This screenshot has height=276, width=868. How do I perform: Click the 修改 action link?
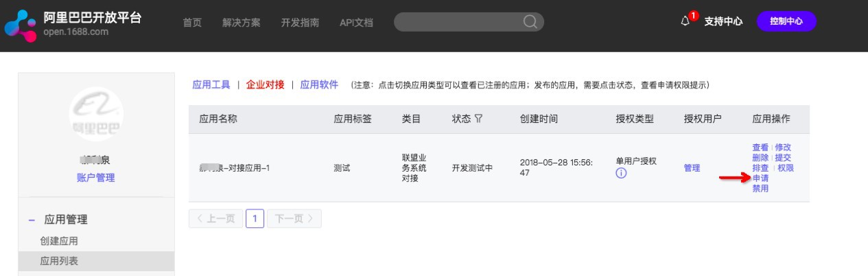point(783,147)
